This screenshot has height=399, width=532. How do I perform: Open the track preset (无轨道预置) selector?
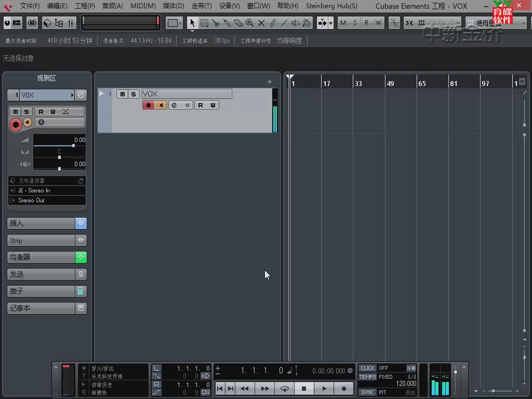coord(47,180)
